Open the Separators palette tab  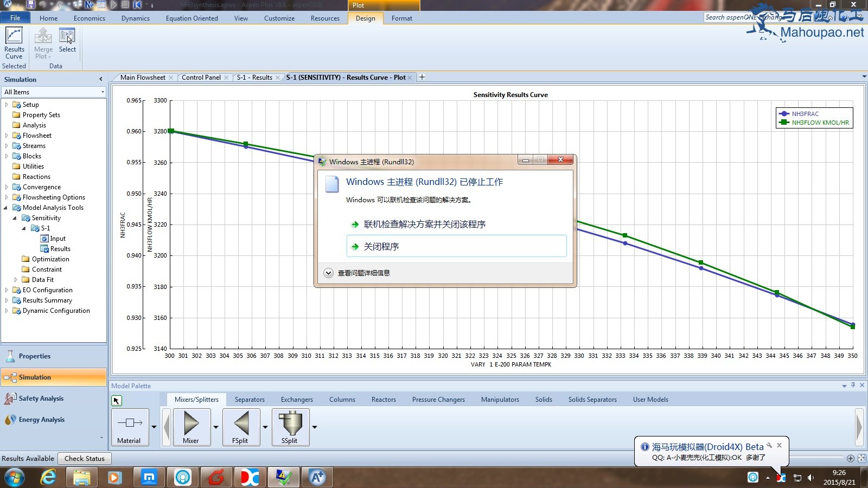click(250, 400)
